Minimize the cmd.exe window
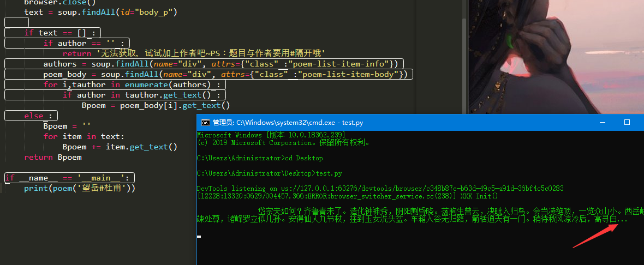 coord(602,122)
